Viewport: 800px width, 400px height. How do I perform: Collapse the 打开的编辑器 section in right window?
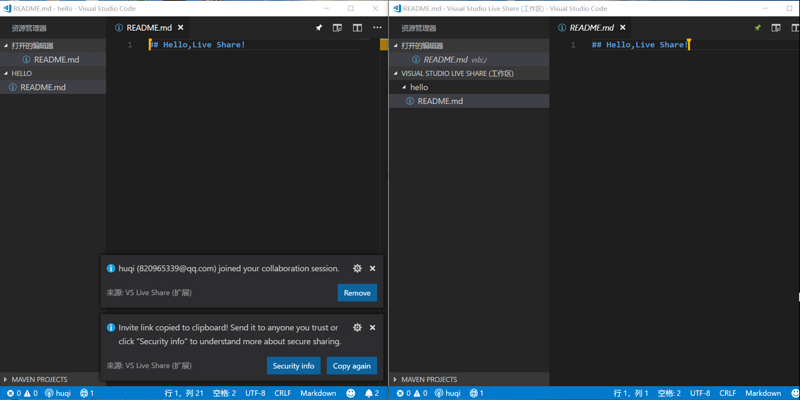(x=469, y=45)
